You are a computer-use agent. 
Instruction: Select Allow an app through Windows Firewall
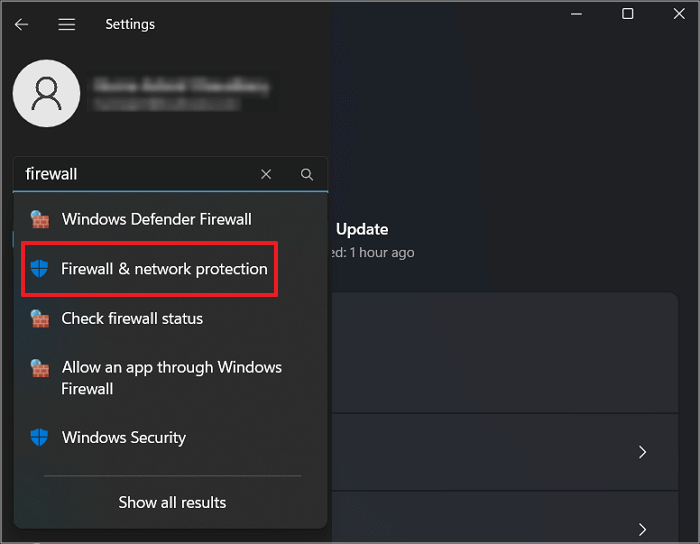click(x=172, y=378)
